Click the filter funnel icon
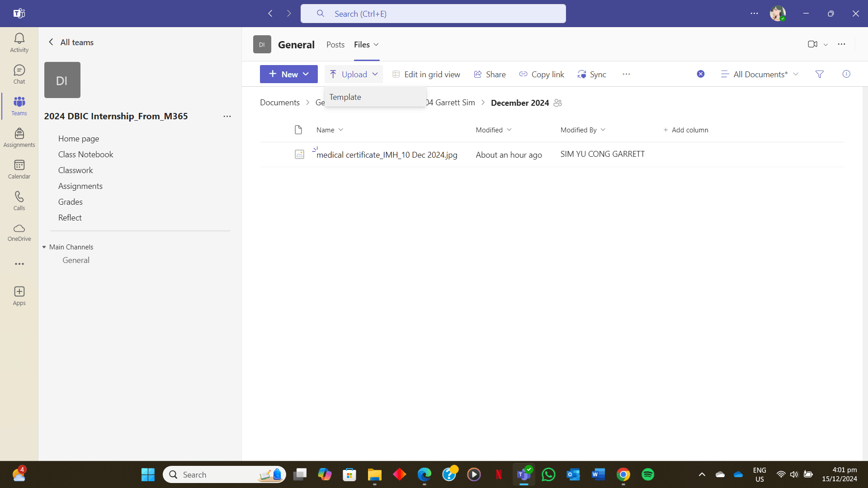This screenshot has height=488, width=868. [819, 74]
